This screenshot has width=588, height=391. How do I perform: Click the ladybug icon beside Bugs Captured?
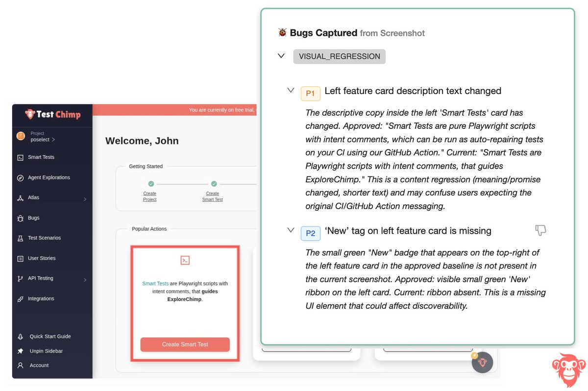282,33
